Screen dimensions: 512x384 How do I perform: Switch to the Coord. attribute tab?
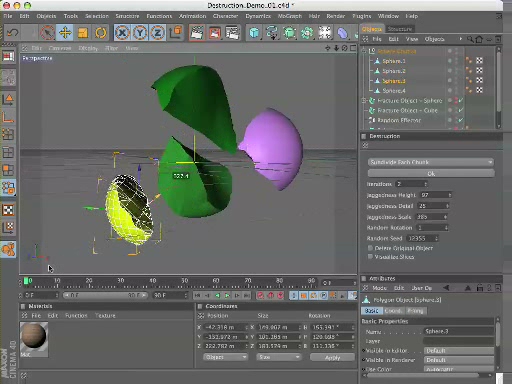click(x=393, y=311)
